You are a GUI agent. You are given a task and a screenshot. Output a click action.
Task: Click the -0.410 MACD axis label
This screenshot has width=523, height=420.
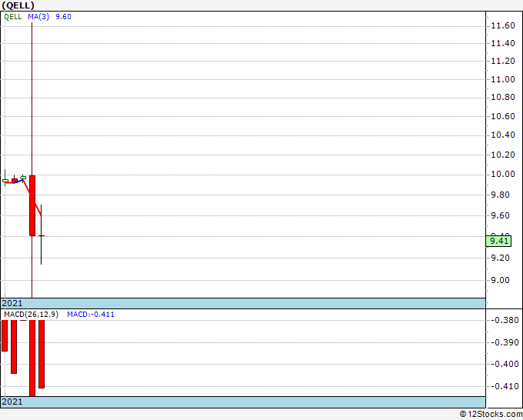pyautogui.click(x=505, y=387)
